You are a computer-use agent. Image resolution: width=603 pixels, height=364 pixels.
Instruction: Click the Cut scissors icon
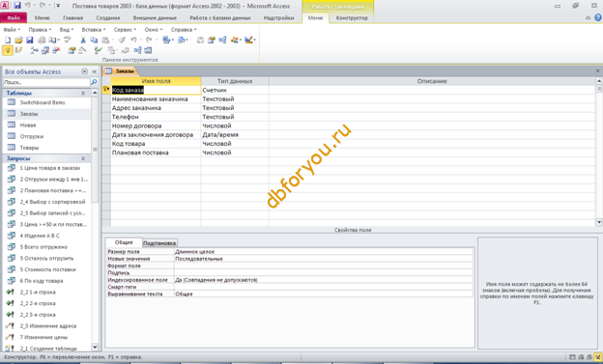(x=83, y=40)
